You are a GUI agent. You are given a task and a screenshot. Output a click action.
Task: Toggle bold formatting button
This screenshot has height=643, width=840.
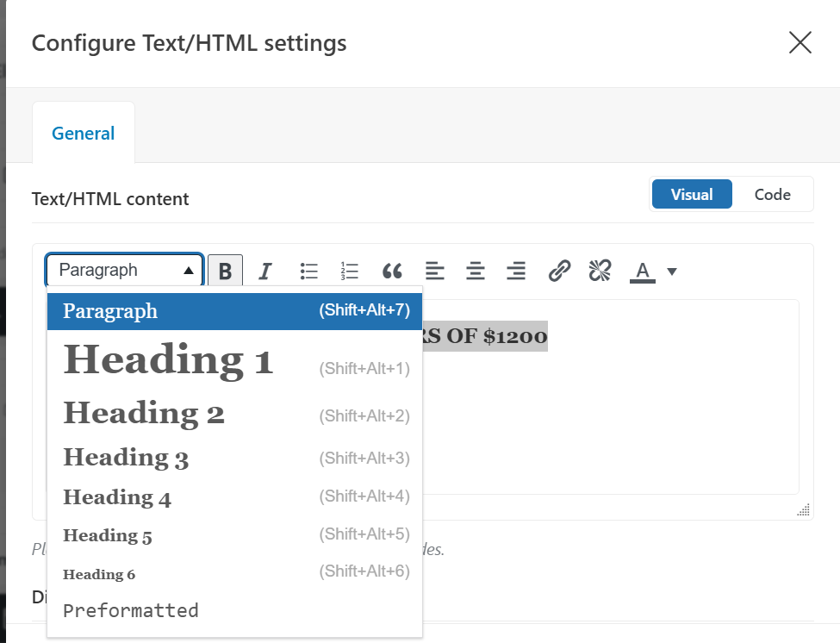225,272
